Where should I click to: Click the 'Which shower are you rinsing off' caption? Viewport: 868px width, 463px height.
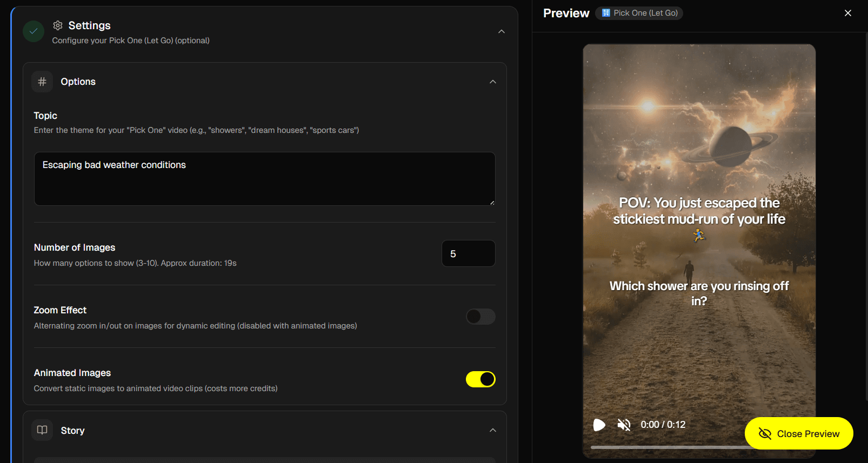(x=699, y=293)
